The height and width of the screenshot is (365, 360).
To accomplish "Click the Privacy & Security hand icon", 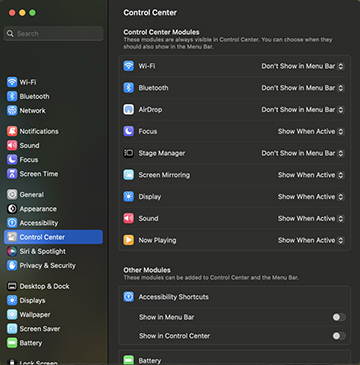I will click(x=12, y=266).
